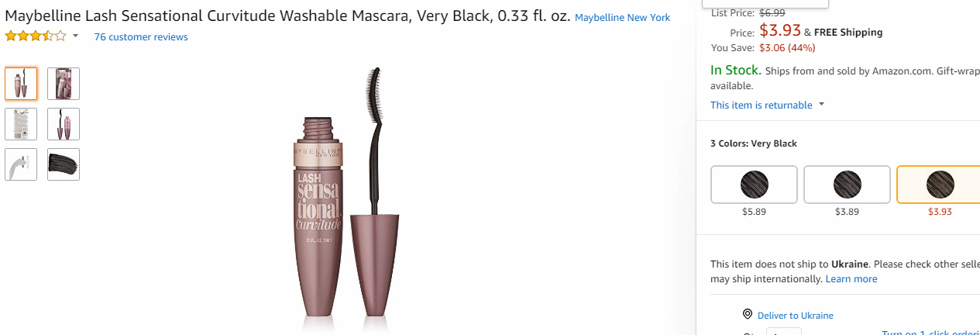Expand the star rating dropdown arrow
Viewport: 980px width, 335px height.
coord(75,36)
